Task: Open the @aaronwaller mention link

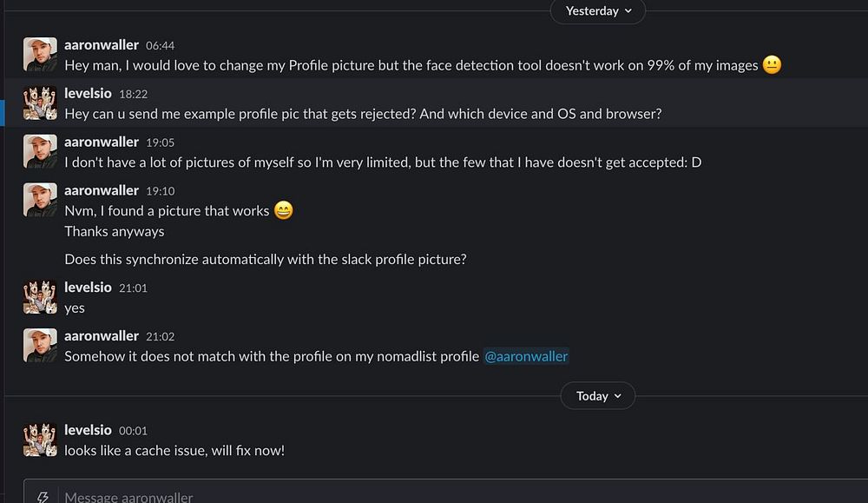Action: (x=526, y=356)
